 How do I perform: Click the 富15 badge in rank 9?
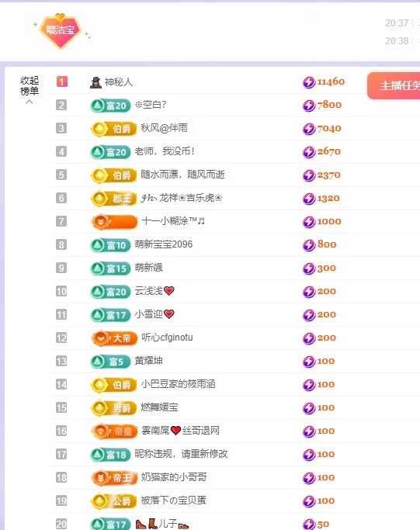click(110, 268)
